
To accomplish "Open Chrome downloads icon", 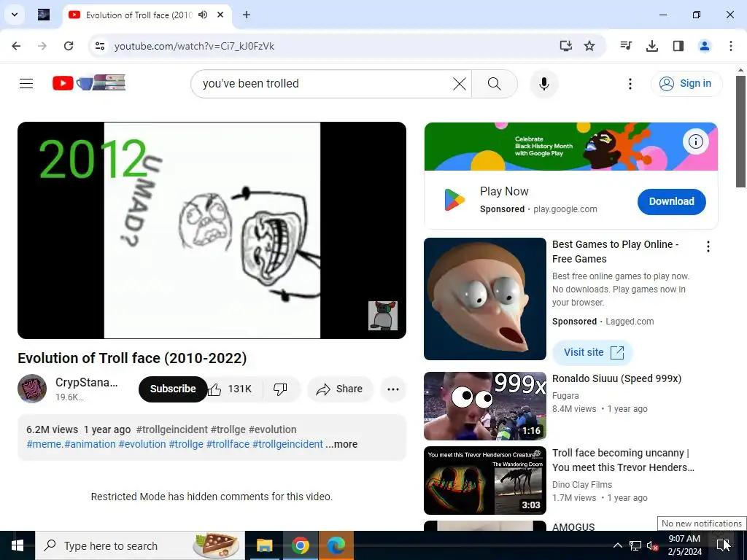I will (652, 46).
